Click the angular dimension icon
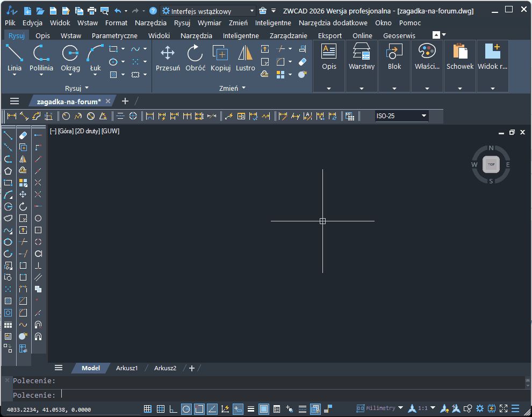The image size is (532, 417). pyautogui.click(x=103, y=117)
